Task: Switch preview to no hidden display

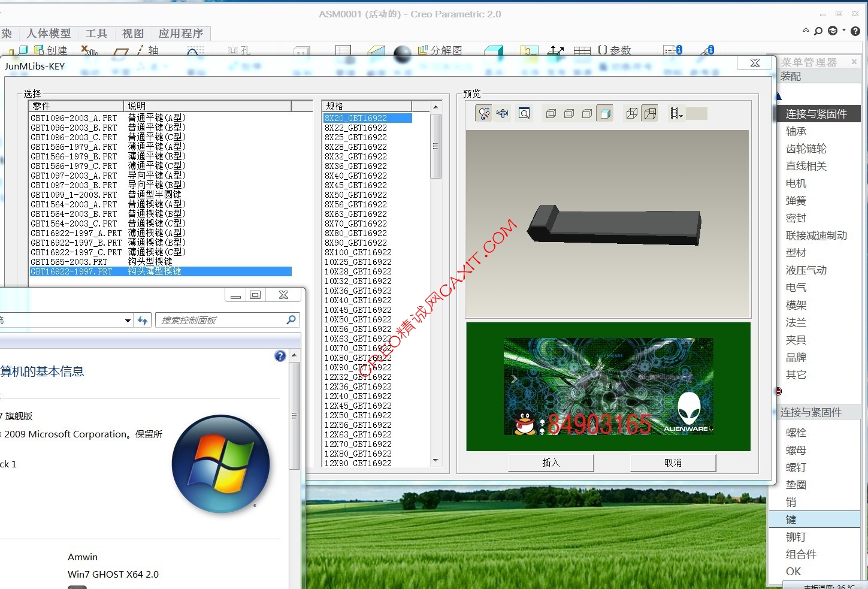Action: 587,113
